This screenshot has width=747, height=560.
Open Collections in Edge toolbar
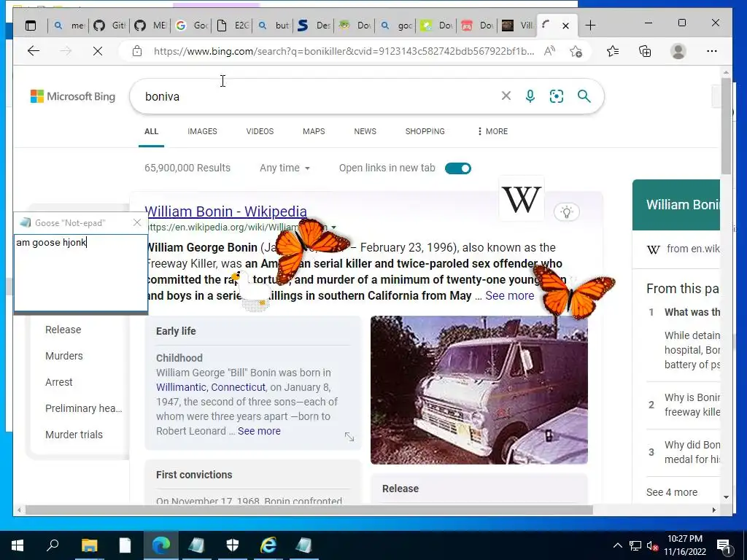[x=645, y=51]
